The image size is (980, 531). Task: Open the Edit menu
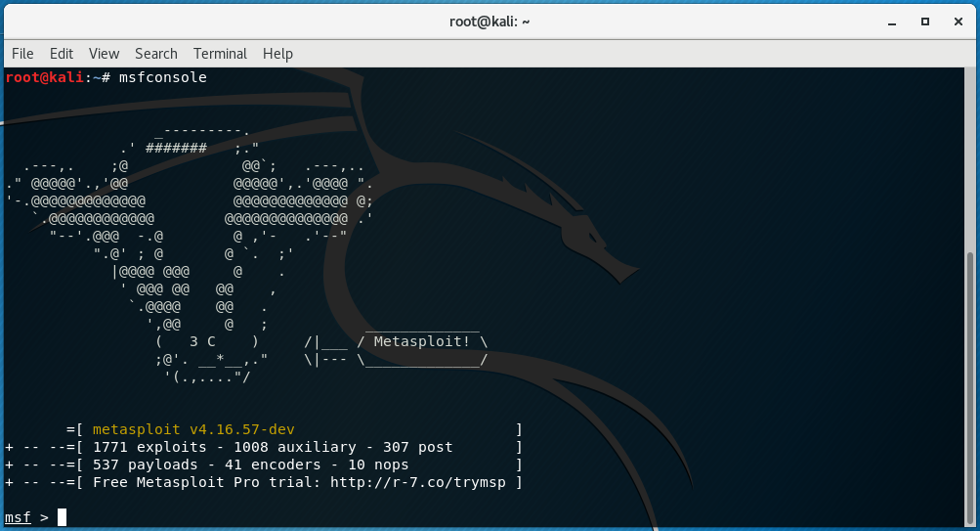(x=62, y=54)
